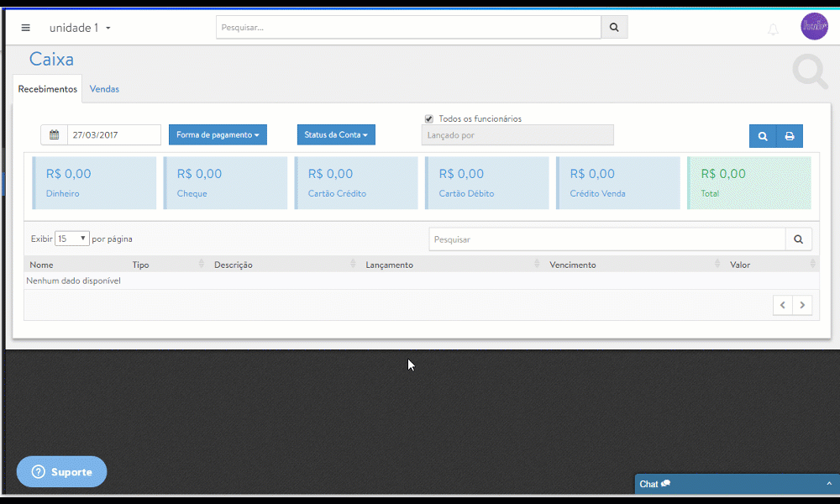840x504 pixels.
Task: Click the table search magnifier button
Action: (x=799, y=239)
